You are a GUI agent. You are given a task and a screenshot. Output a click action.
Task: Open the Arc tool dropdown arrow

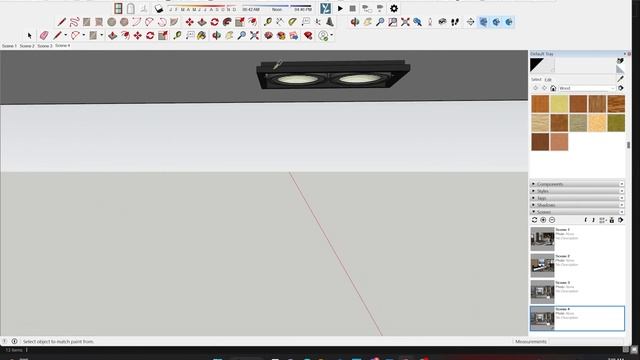(83, 35)
